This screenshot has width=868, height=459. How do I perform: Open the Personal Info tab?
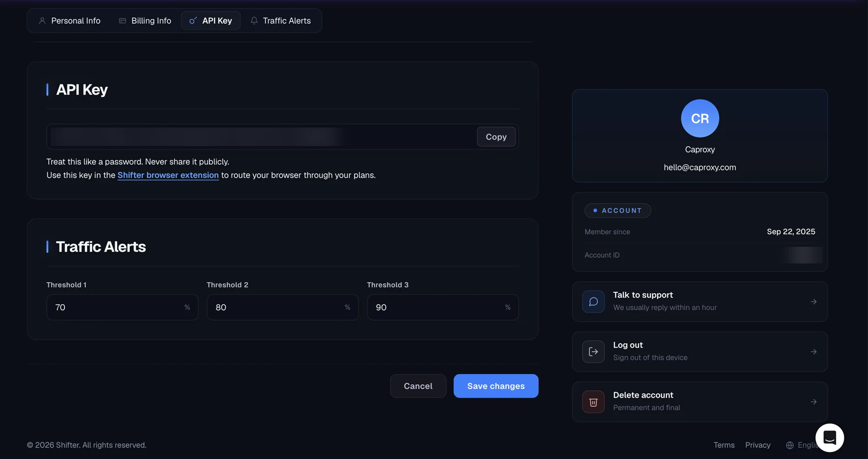click(x=69, y=21)
